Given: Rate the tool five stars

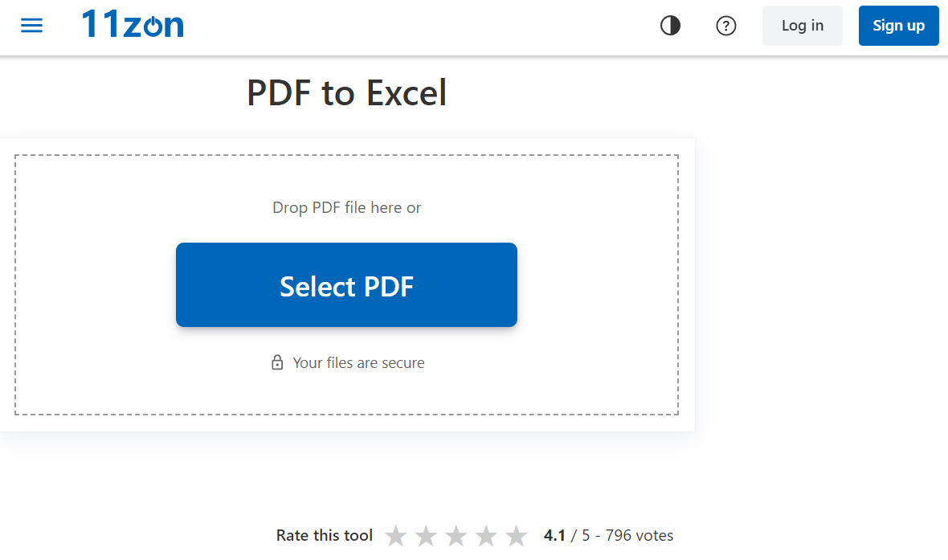Looking at the screenshot, I should tap(517, 536).
